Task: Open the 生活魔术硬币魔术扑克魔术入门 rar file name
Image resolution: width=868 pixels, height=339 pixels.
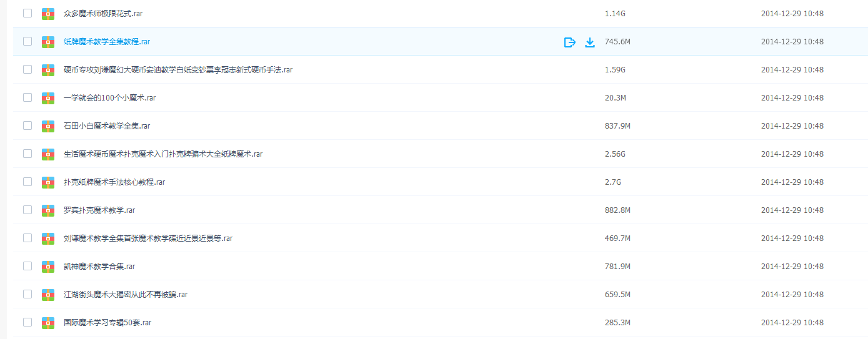Action: coord(163,154)
